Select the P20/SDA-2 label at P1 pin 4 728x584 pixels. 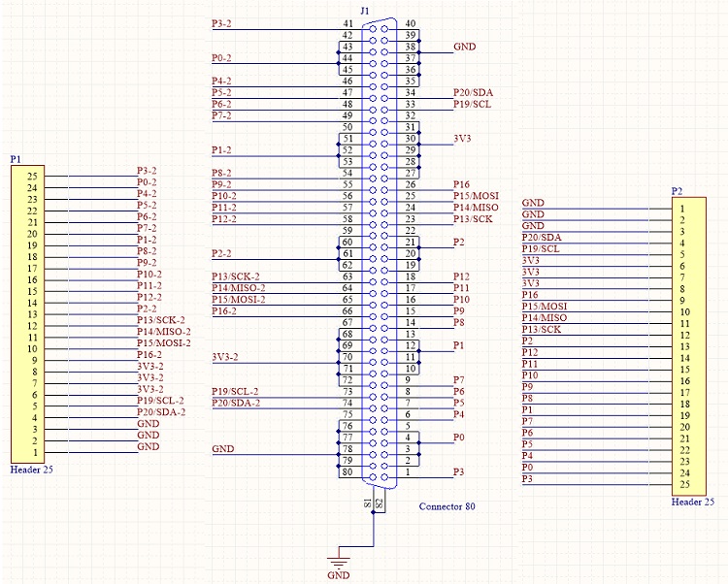(160, 412)
